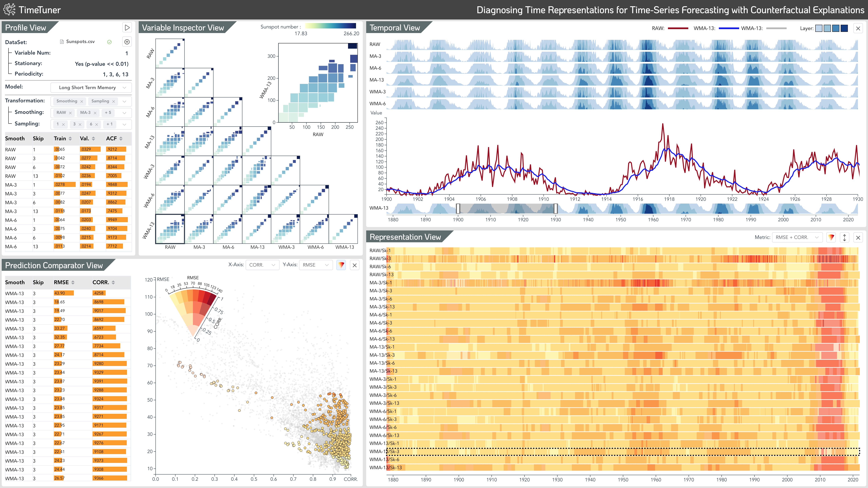
Task: Sort the table by the Train column
Action: point(70,139)
